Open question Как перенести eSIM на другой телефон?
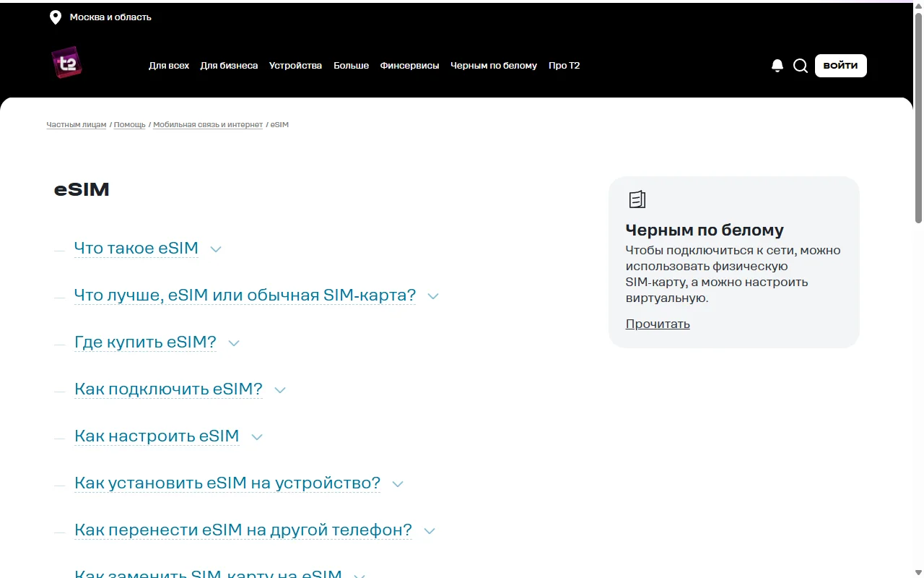The image size is (924, 578). 243,530
